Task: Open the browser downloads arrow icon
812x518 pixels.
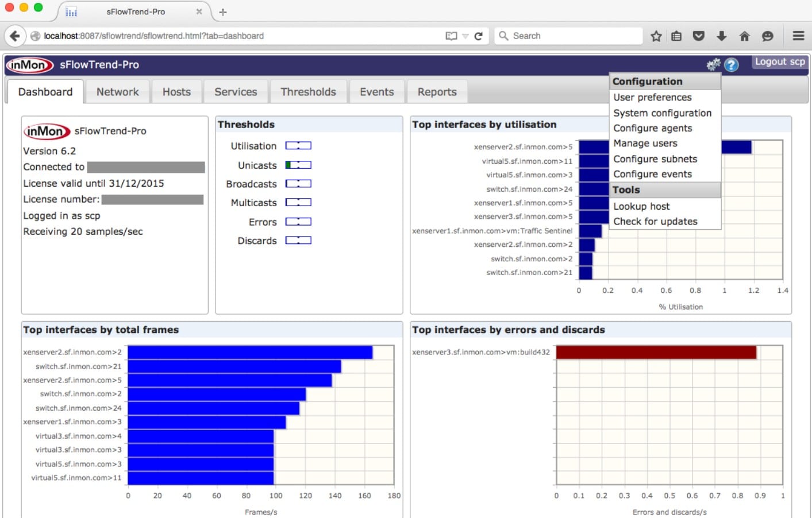Action: tap(722, 36)
